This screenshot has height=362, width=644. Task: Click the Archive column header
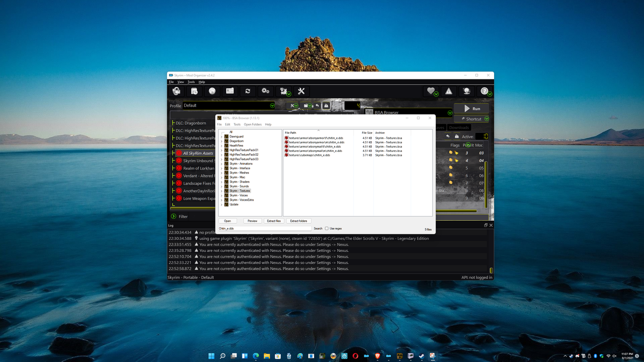(392, 133)
